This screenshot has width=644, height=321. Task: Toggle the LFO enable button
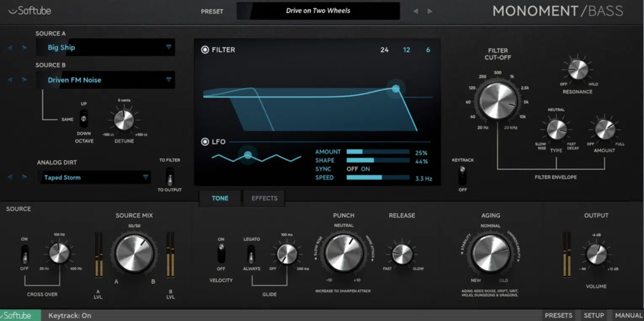pos(205,142)
